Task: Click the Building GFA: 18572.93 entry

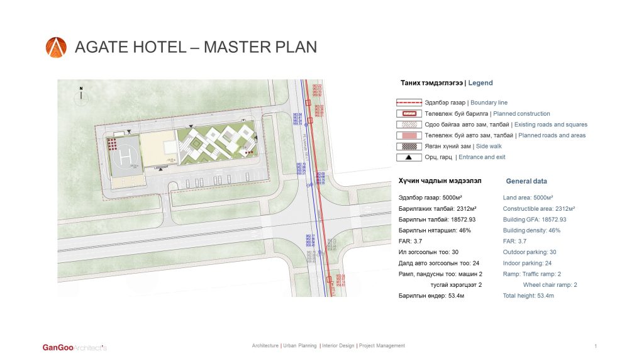Action: pos(535,220)
